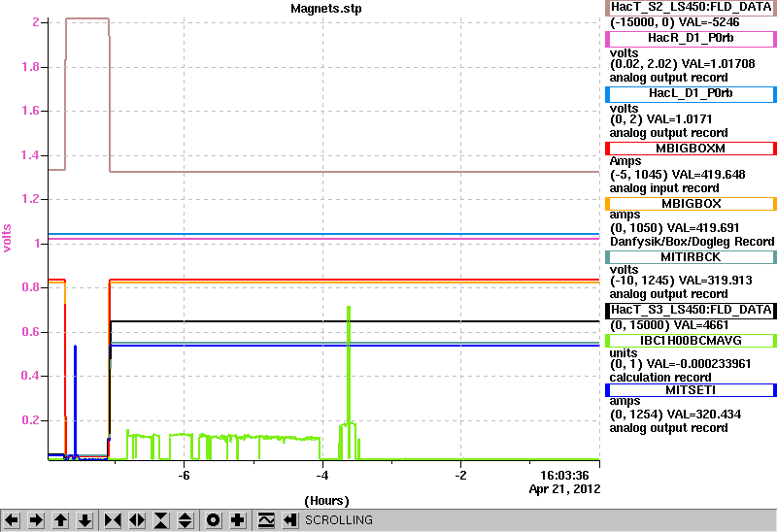Click the VAL=1.0171 reading under HacL_D1_P0rb
The height and width of the screenshot is (532, 777).
click(680, 119)
